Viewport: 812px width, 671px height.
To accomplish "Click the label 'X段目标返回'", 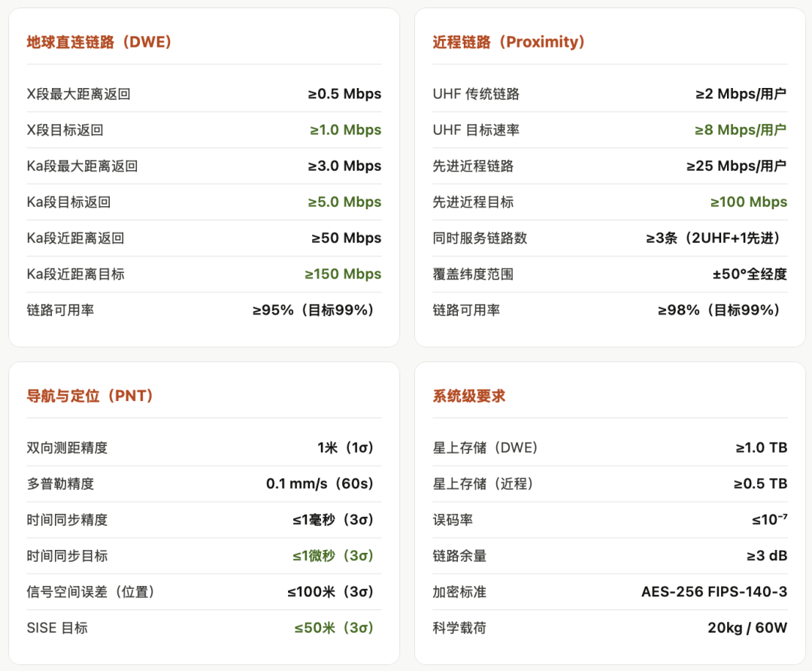I will [65, 130].
